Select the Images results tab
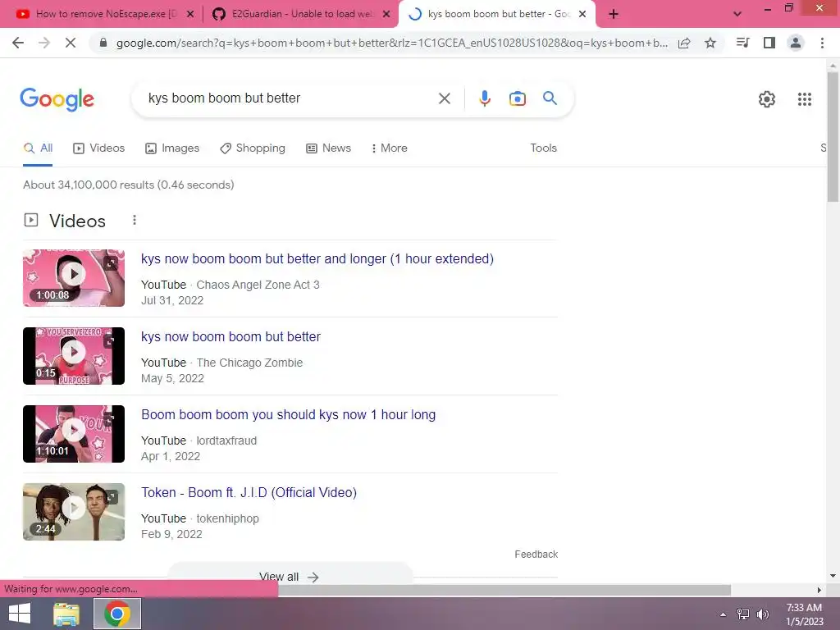Viewport: 840px width, 630px height. pos(172,148)
